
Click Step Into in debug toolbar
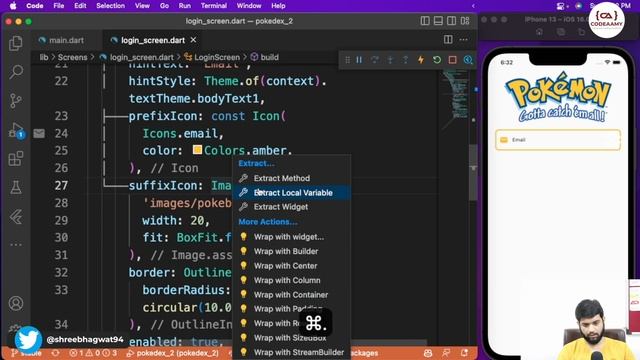click(x=390, y=60)
